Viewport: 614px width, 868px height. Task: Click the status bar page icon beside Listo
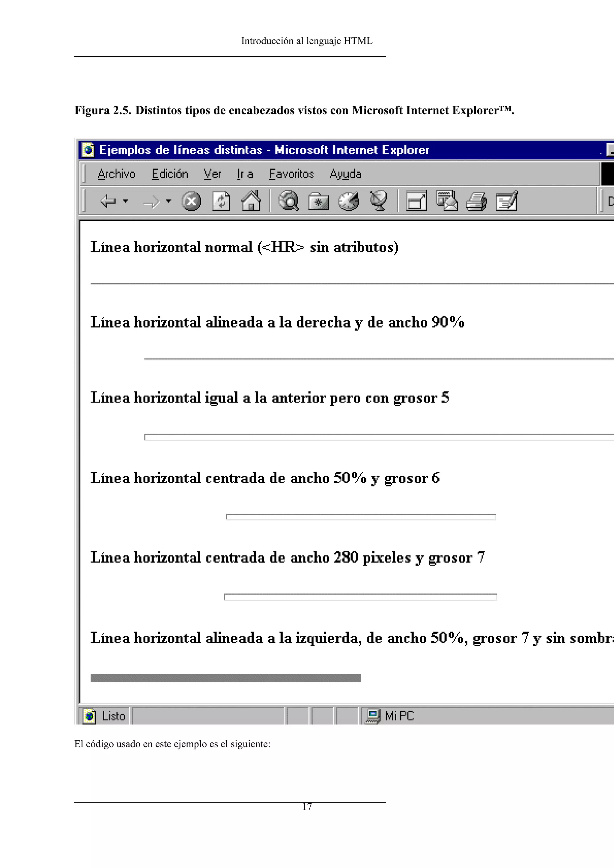[x=89, y=716]
